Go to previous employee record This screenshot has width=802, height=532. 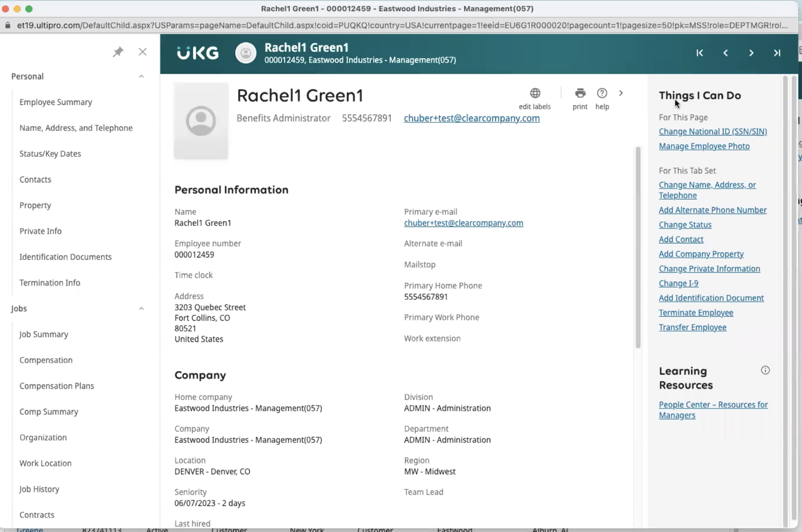click(725, 53)
